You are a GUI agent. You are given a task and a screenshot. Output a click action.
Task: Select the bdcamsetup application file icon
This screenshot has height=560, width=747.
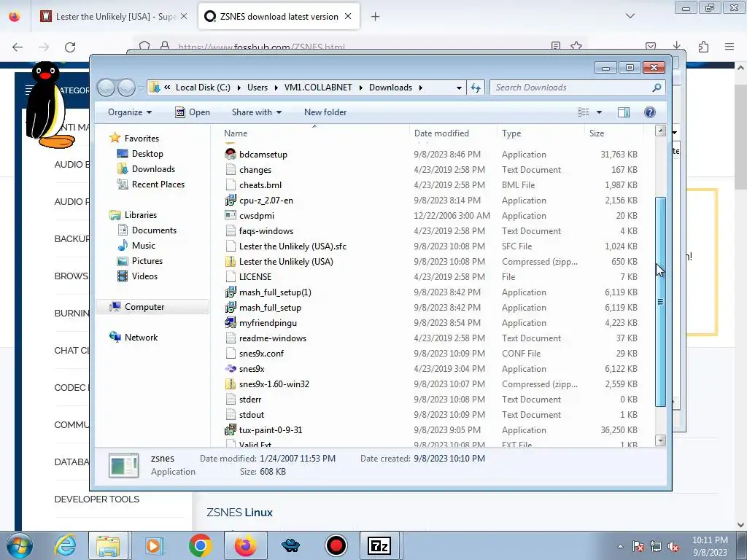231,154
